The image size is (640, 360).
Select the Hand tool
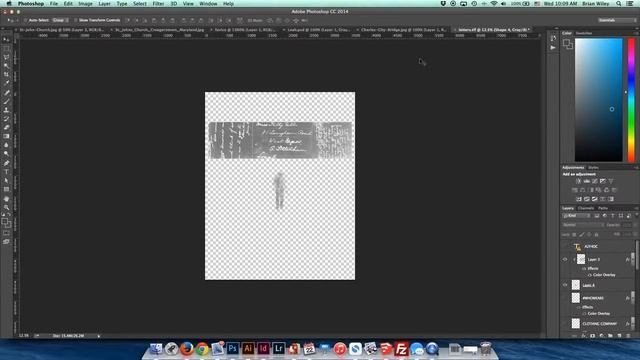pyautogui.click(x=6, y=199)
